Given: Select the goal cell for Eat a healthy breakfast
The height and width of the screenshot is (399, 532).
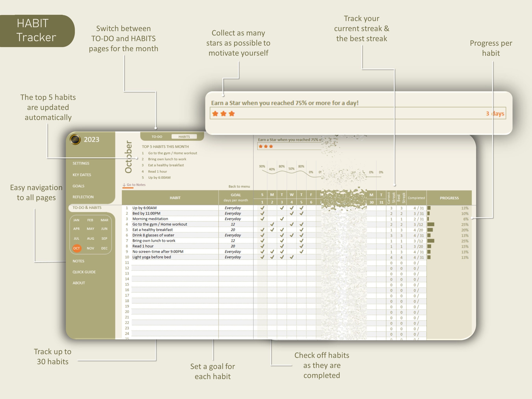Looking at the screenshot, I should coord(233,230).
